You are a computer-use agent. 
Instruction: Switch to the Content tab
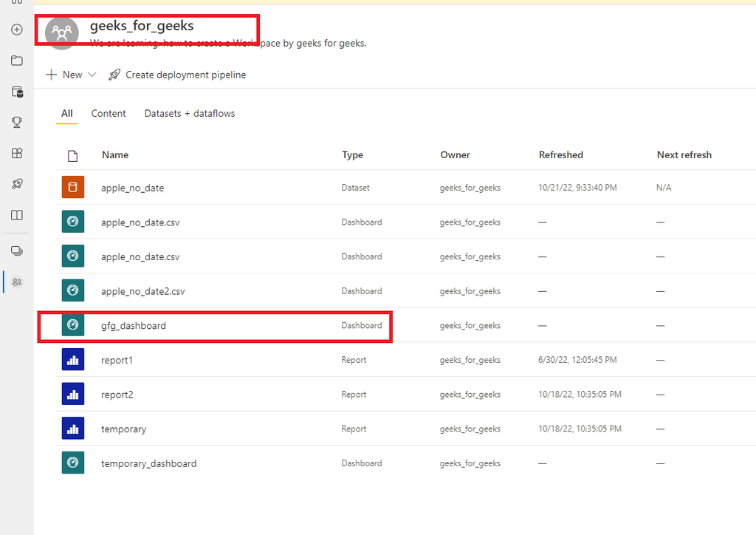[109, 113]
